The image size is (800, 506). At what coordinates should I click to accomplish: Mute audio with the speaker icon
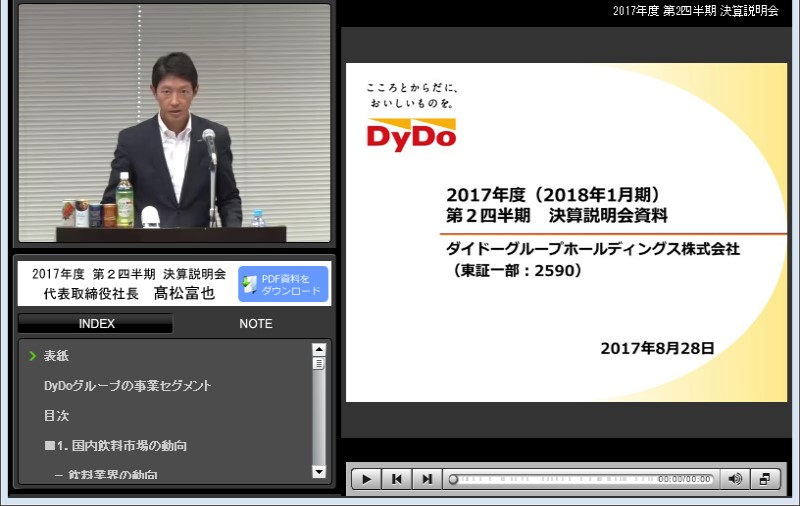(x=735, y=479)
